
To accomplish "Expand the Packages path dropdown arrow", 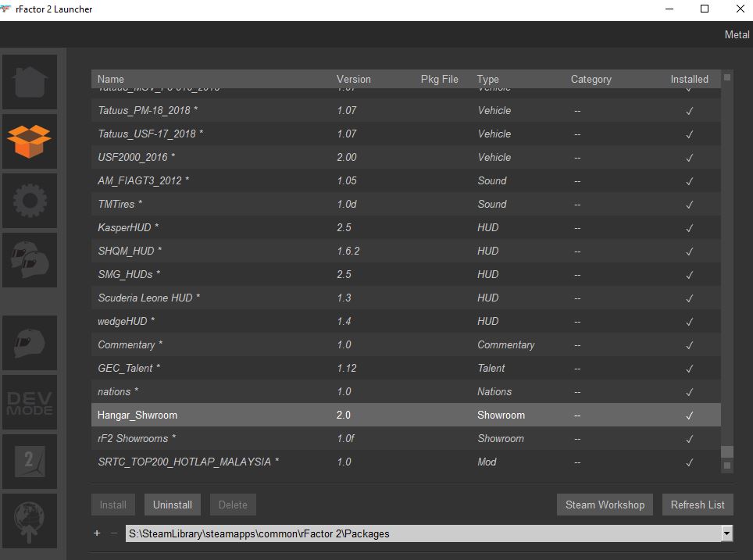I will pos(726,533).
